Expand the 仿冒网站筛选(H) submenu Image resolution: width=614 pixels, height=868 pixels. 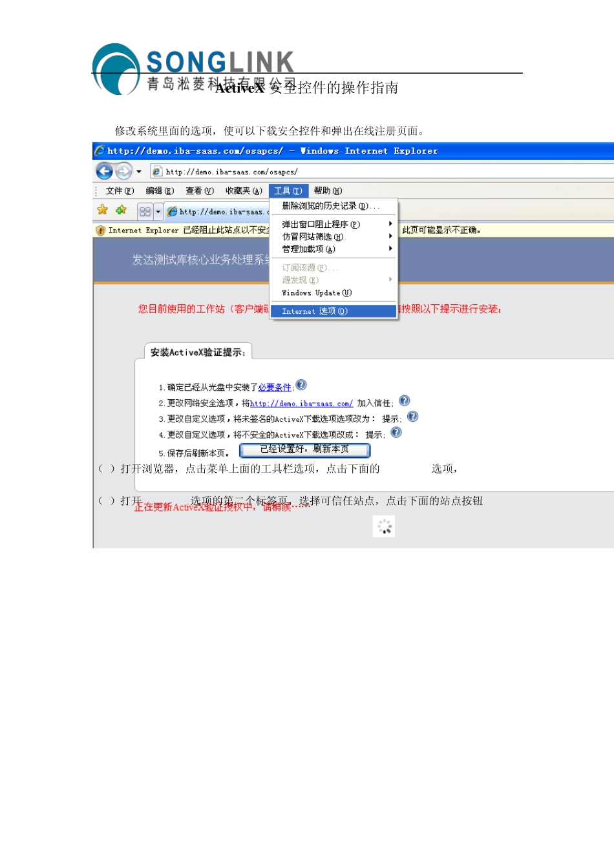click(333, 236)
